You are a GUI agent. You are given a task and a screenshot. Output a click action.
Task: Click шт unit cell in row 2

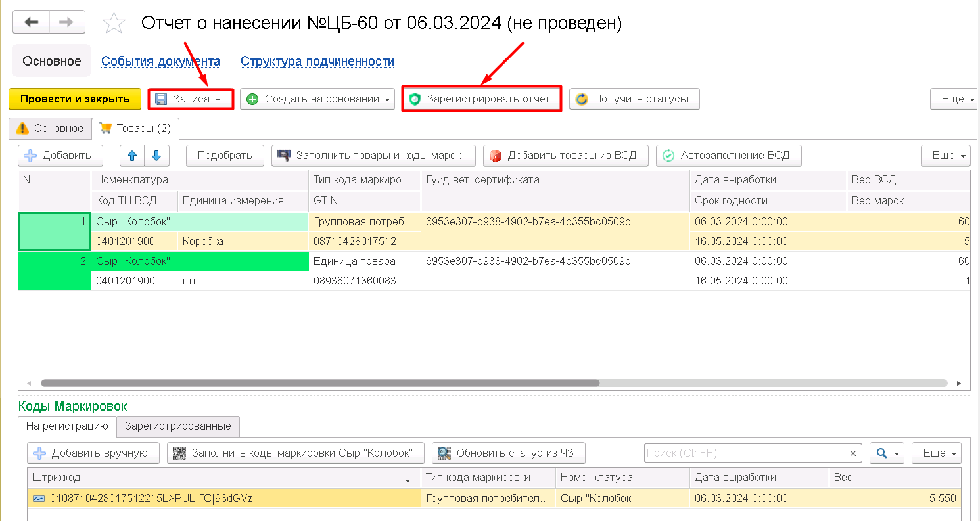click(x=243, y=281)
